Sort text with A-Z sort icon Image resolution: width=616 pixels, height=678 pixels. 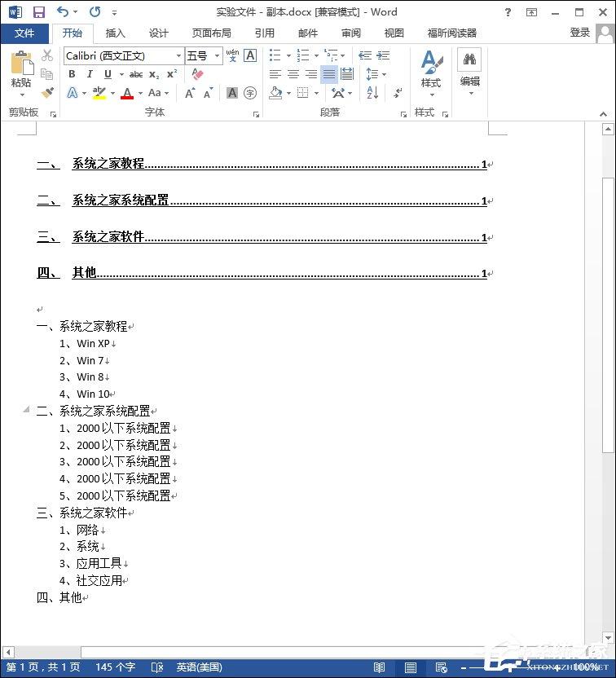[x=372, y=93]
